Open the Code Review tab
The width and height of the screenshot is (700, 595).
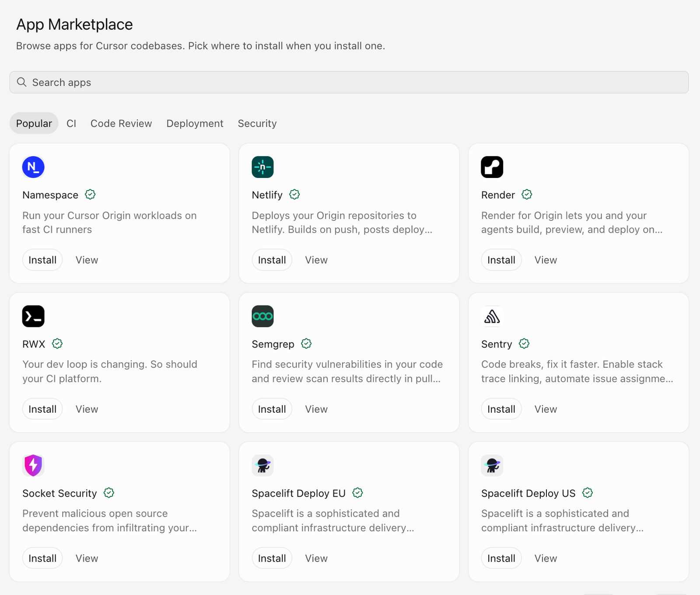pos(121,123)
